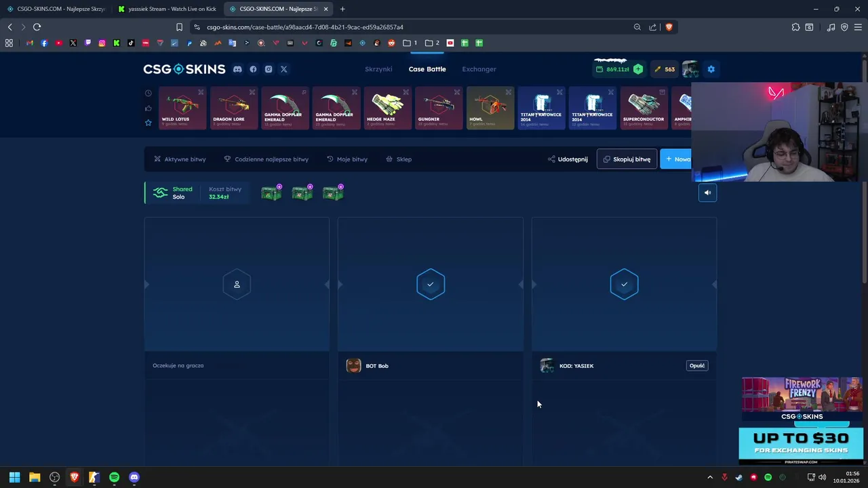Open bookmarks folder labeled 2
This screenshot has width=868, height=488.
coord(432,43)
